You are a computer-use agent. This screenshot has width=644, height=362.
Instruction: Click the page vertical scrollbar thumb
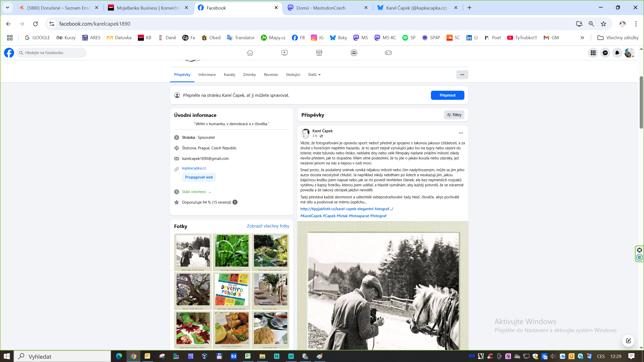click(641, 102)
